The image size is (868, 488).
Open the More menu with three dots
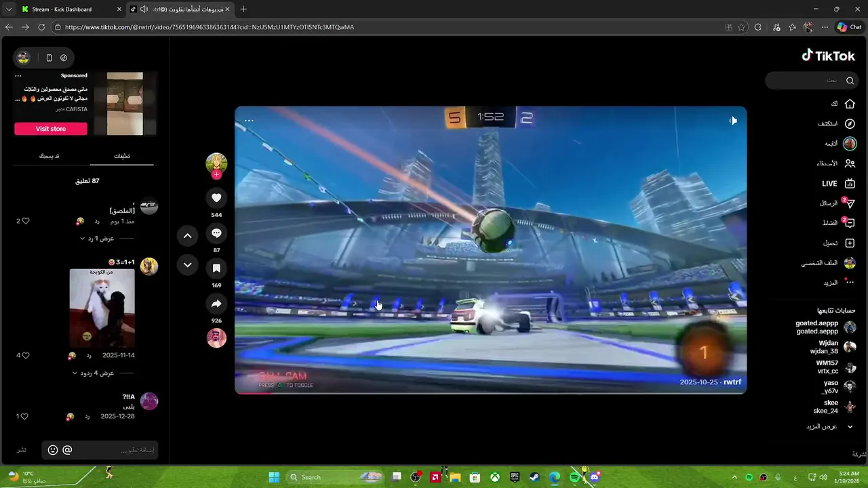pyautogui.click(x=850, y=283)
